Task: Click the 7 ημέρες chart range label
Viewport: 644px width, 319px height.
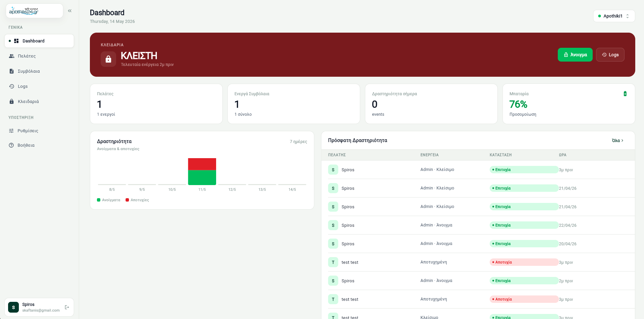Action: tap(298, 142)
